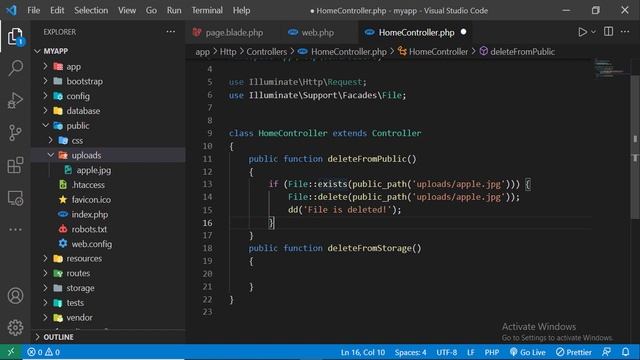Open the Extensions view
The height and width of the screenshot is (360, 640).
16,165
